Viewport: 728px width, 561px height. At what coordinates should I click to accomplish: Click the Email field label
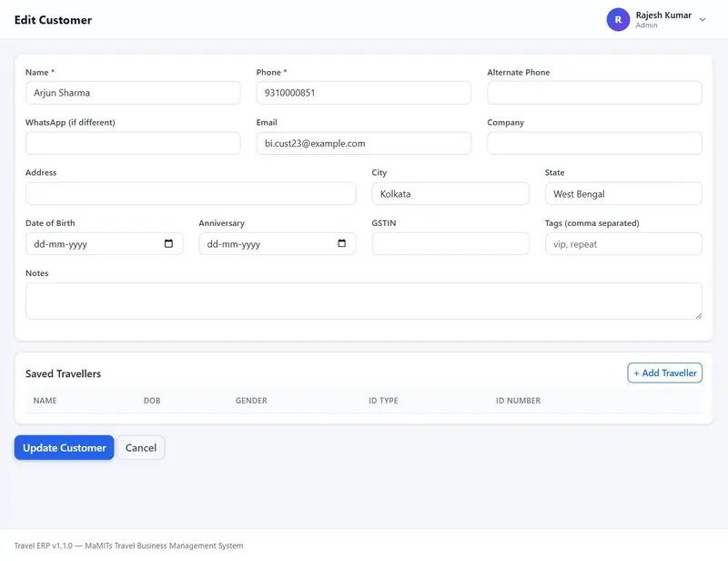pos(267,123)
